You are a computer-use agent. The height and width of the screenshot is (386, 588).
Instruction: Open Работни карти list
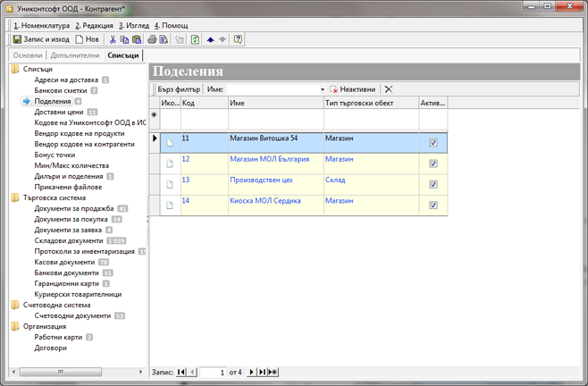[x=58, y=337]
